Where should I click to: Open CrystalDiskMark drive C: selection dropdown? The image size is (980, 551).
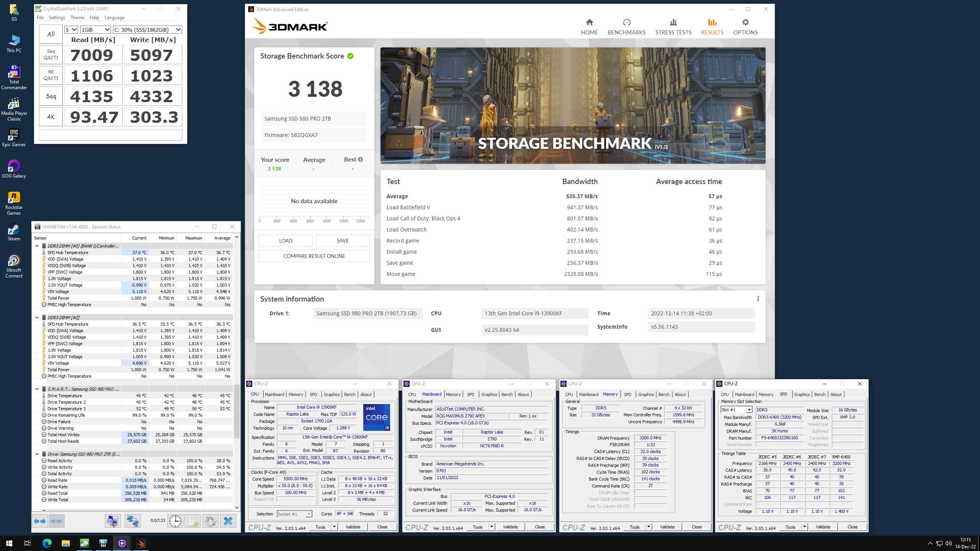pos(147,29)
